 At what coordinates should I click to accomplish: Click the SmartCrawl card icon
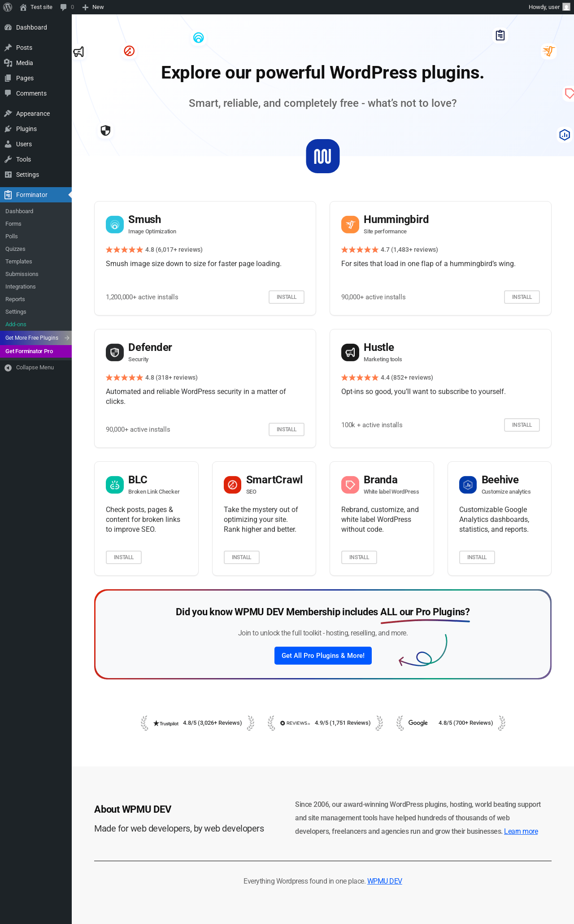tap(233, 485)
